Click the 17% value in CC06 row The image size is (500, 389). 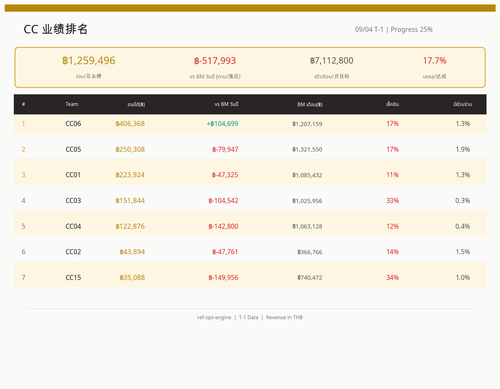[x=393, y=124]
